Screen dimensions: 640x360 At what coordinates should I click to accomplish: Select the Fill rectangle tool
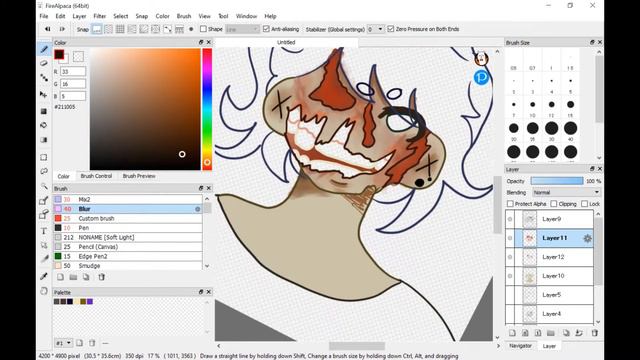(44, 111)
